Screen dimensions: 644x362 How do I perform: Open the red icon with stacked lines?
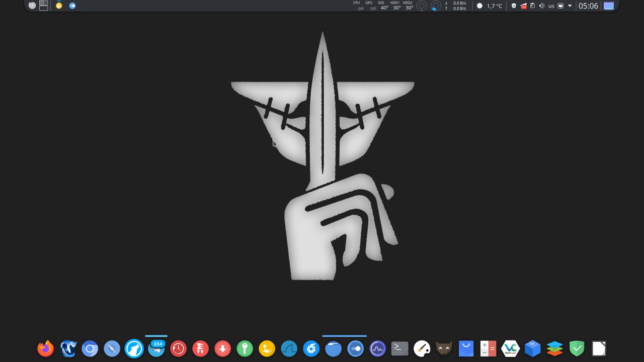pyautogui.click(x=201, y=348)
